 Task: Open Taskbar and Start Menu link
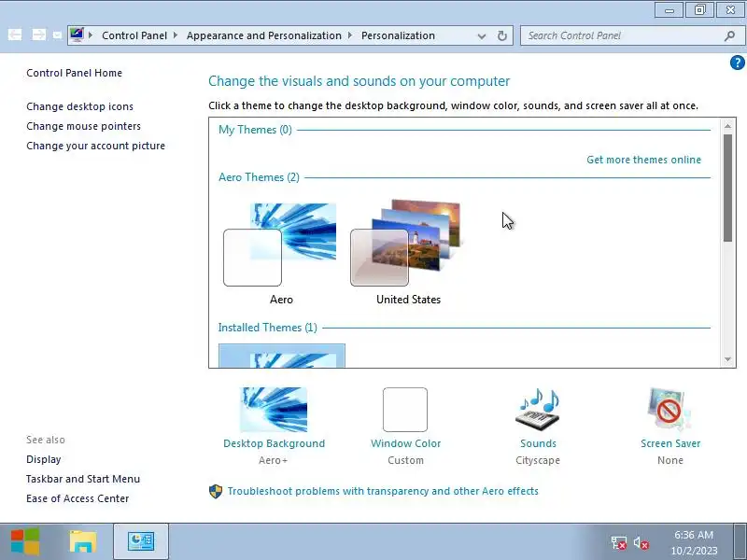pos(83,479)
